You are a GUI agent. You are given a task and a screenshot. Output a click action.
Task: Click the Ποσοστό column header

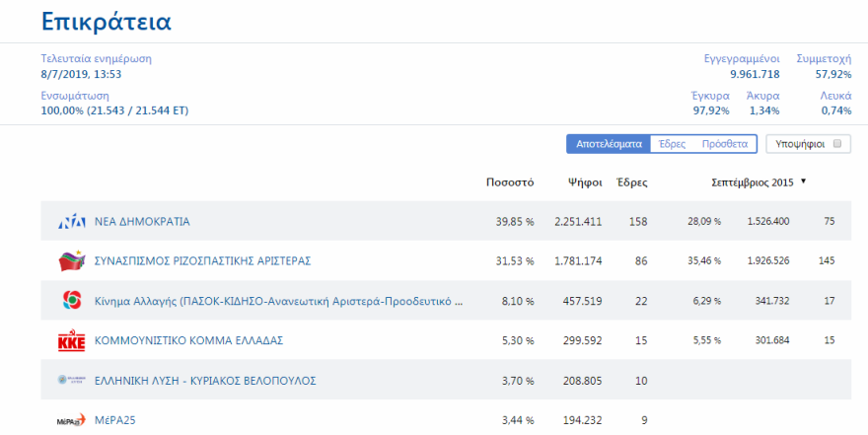point(510,182)
